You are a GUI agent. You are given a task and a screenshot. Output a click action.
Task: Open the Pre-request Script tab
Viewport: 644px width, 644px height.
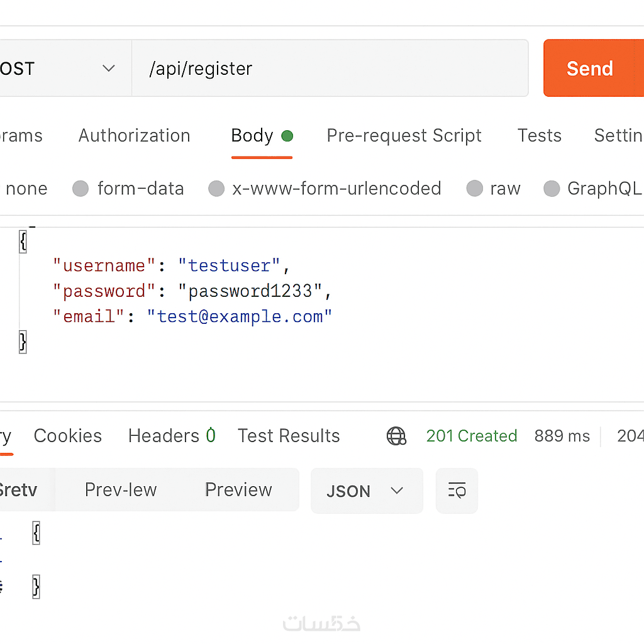click(404, 136)
